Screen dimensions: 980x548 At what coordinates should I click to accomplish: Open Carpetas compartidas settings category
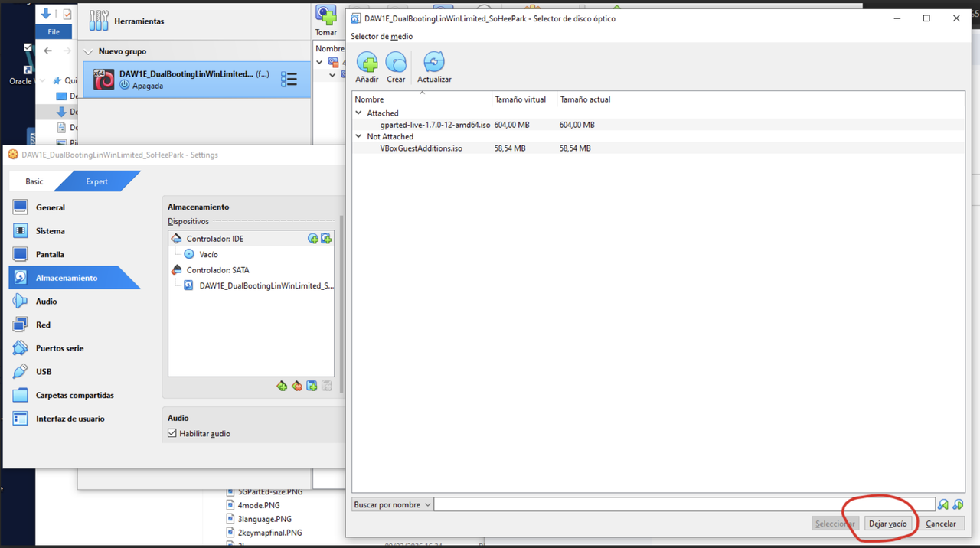74,395
